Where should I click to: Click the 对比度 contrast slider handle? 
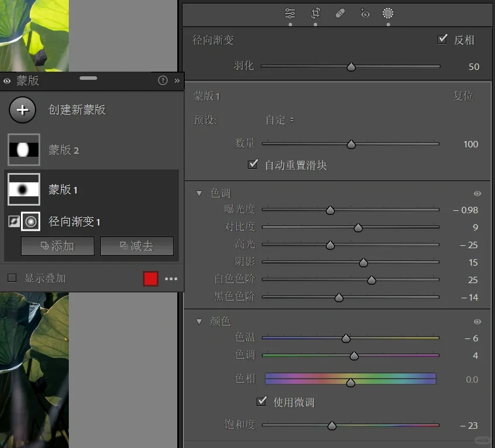click(x=358, y=227)
